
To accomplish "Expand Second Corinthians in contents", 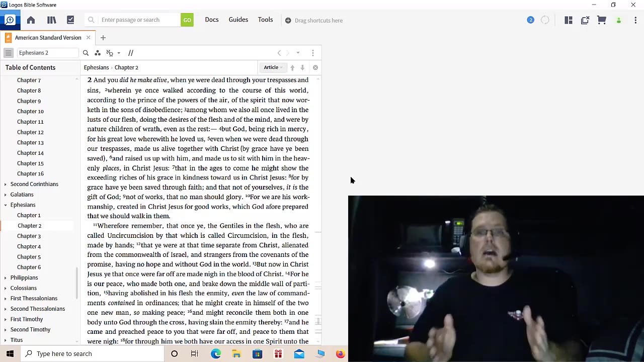I will coord(6,184).
